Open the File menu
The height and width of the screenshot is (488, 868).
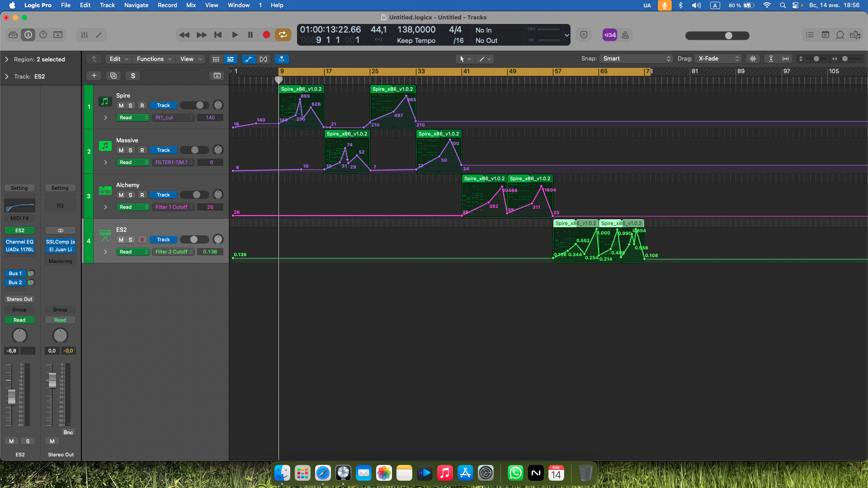[66, 5]
